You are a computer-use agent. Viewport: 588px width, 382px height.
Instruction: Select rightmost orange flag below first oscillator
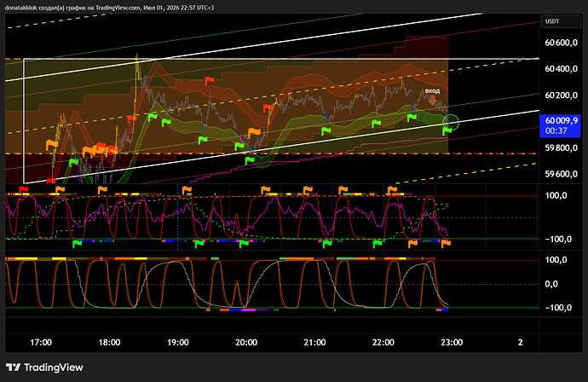(x=447, y=244)
